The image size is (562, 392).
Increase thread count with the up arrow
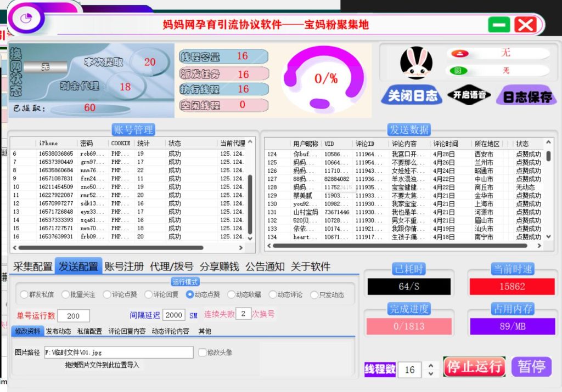point(431,365)
